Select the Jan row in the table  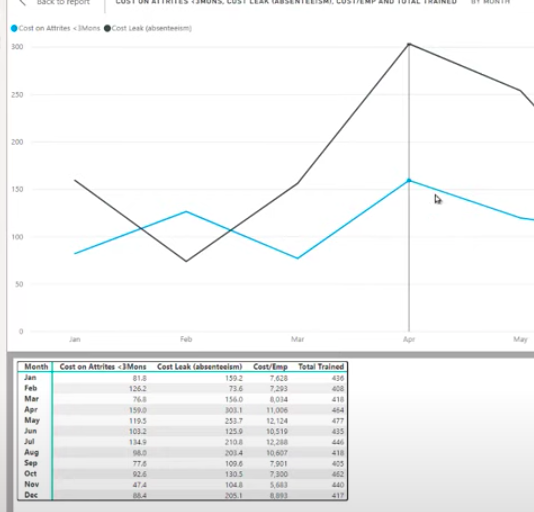(x=183, y=378)
